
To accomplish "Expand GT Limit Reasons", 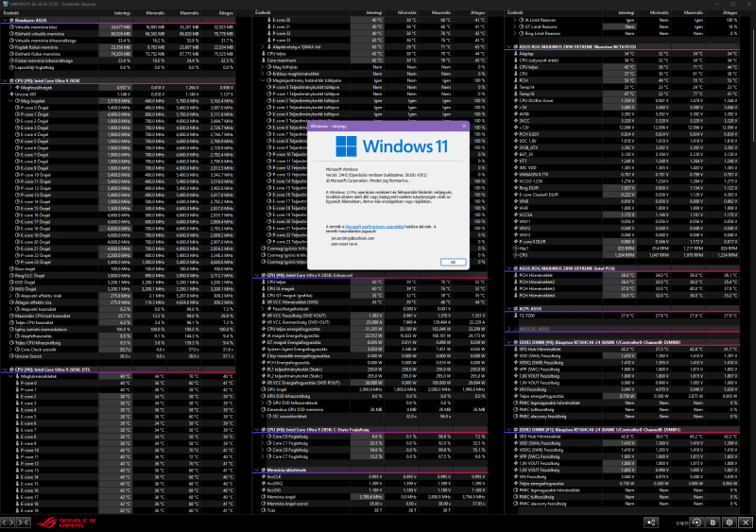I will click(x=514, y=27).
